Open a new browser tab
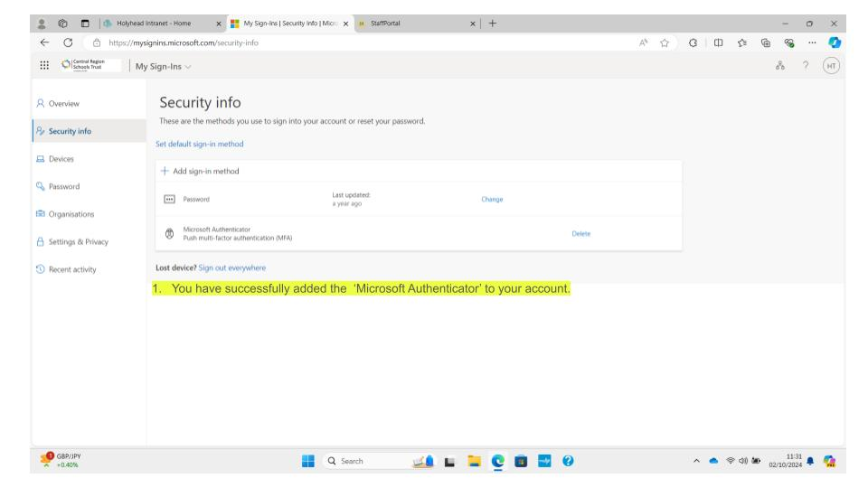The image size is (868, 488). tap(492, 23)
